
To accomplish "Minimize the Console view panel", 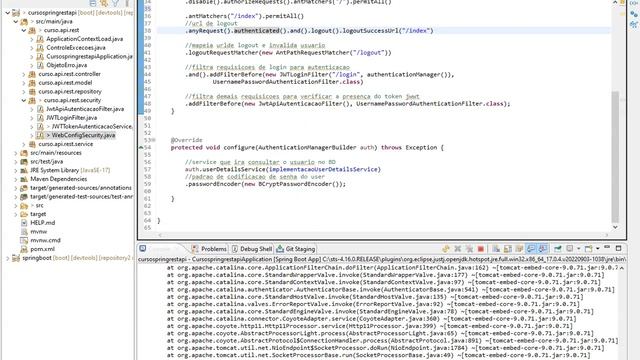I will [x=607, y=248].
